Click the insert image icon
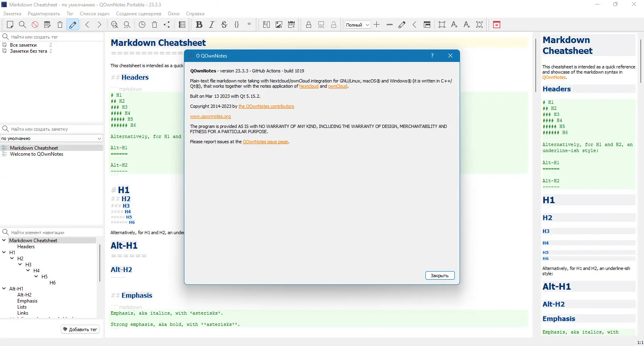Image resolution: width=644 pixels, height=346 pixels. [279, 25]
